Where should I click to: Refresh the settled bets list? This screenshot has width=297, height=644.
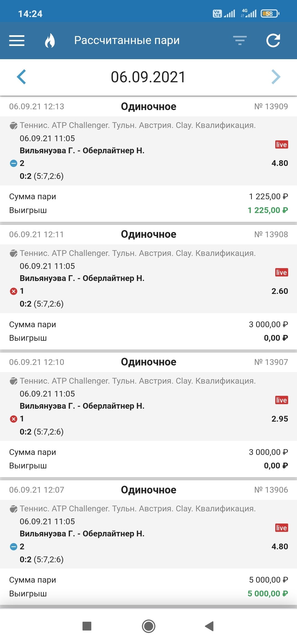tap(273, 40)
